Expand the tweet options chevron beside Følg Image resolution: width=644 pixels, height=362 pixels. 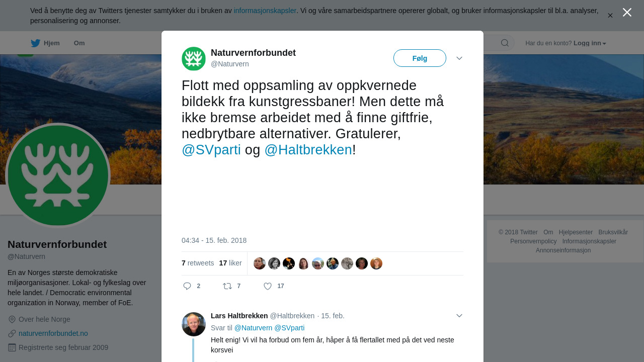coord(459,58)
